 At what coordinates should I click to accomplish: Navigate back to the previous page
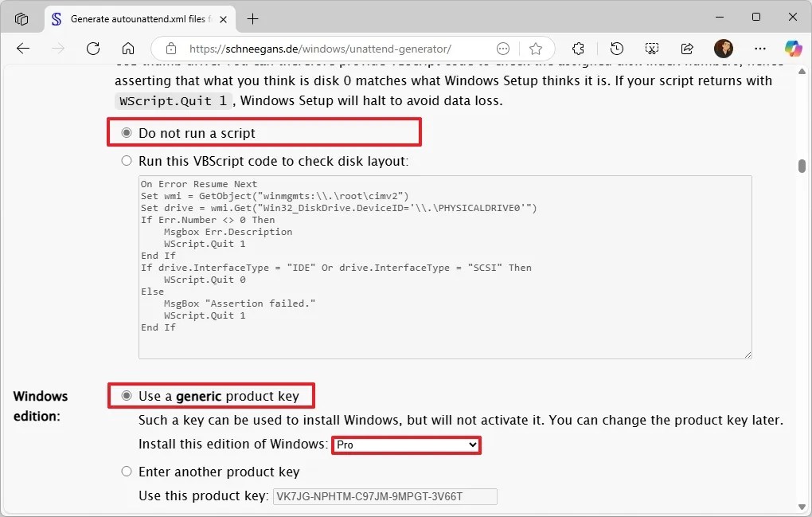tap(23, 49)
